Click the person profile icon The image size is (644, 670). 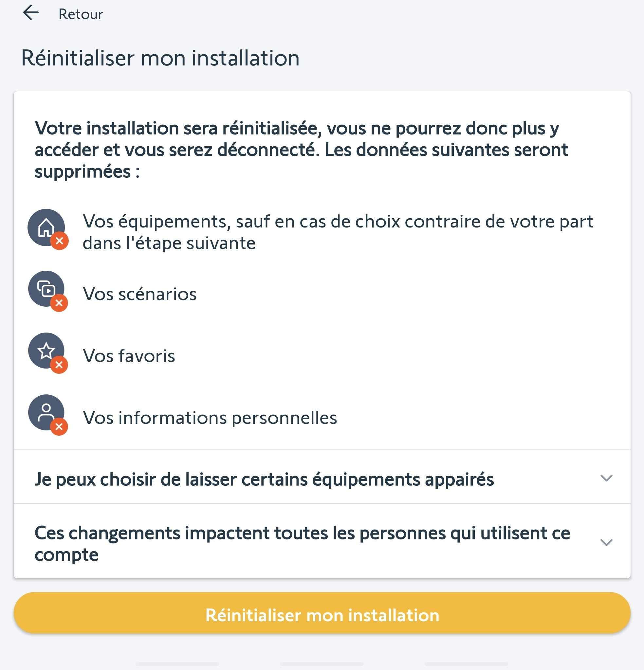coord(46,412)
